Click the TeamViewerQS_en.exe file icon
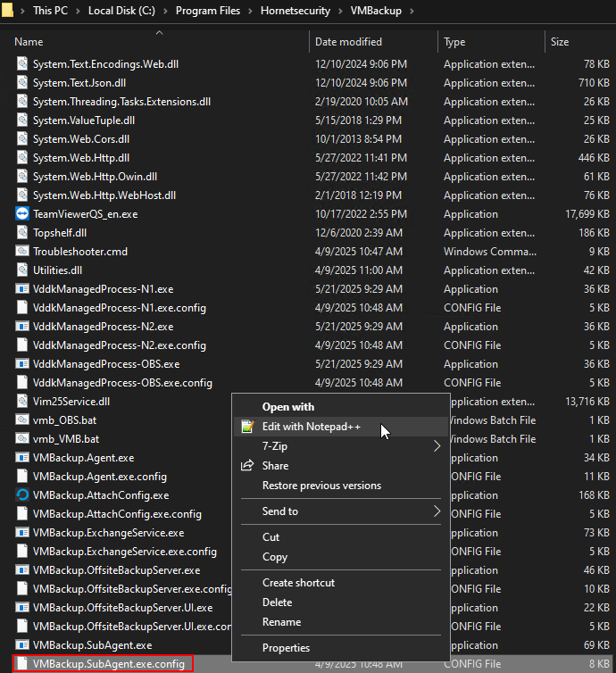 click(x=22, y=213)
